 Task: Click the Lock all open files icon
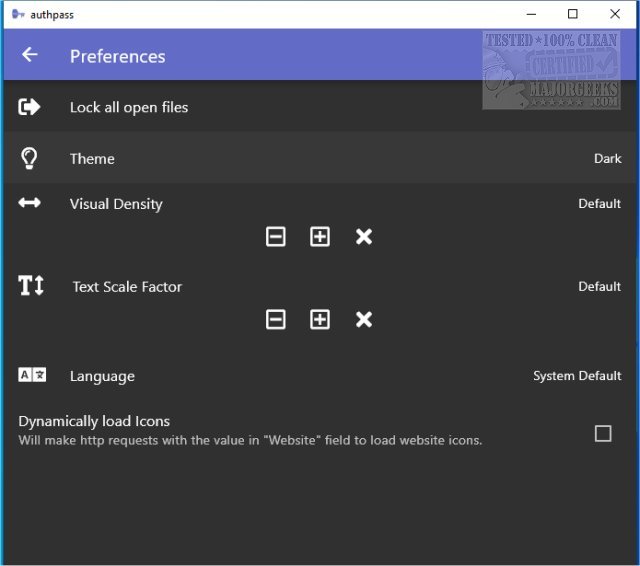[30, 107]
